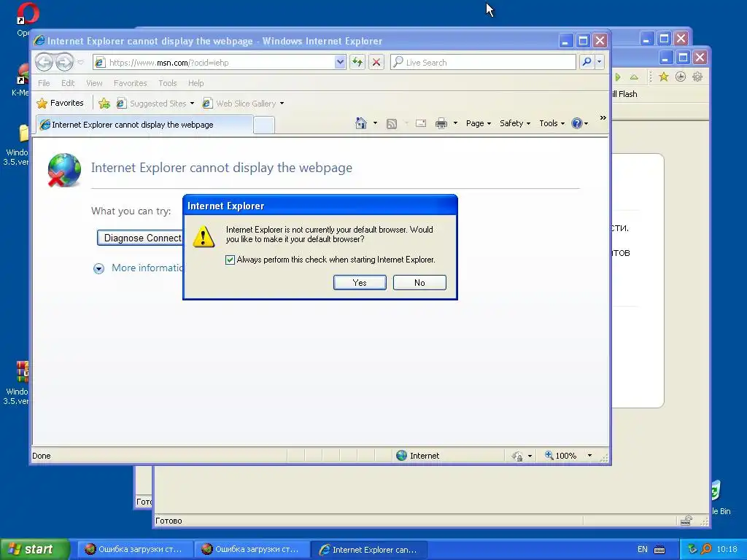Image resolution: width=747 pixels, height=560 pixels.
Task: Click the Windows Start button
Action: pos(35,549)
